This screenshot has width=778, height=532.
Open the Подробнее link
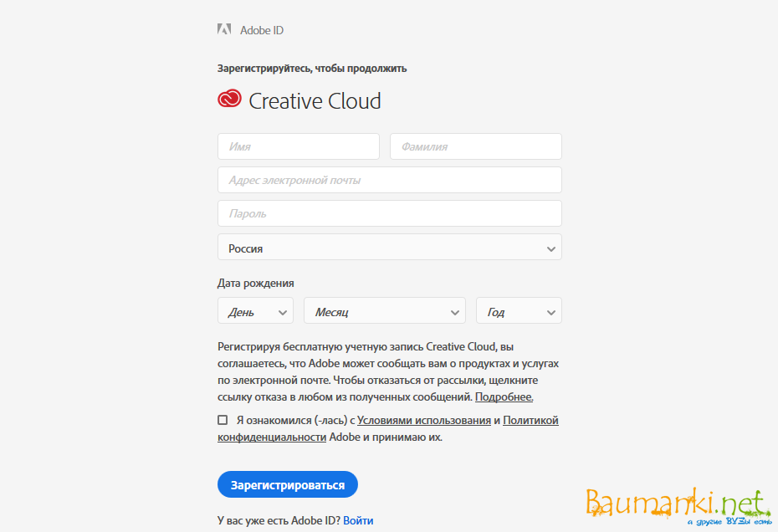click(504, 397)
